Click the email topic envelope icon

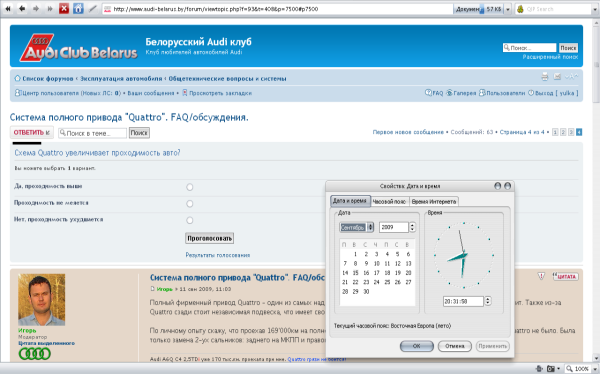(x=557, y=77)
